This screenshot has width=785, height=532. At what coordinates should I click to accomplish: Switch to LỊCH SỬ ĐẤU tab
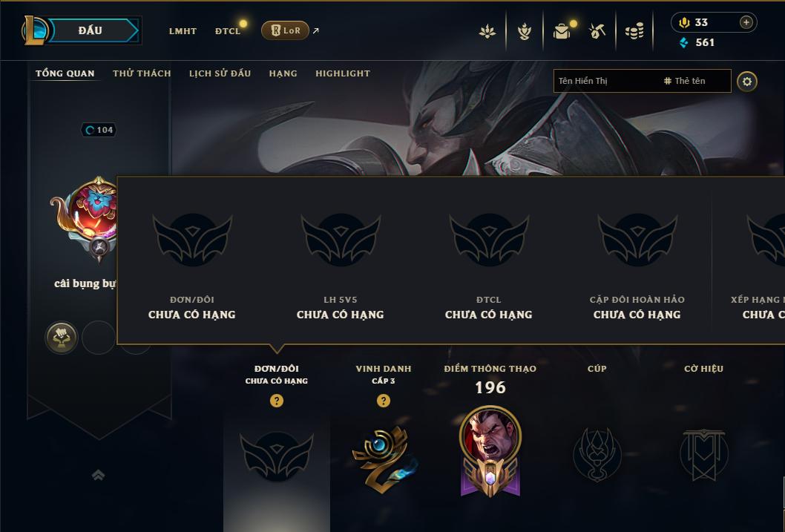point(220,73)
